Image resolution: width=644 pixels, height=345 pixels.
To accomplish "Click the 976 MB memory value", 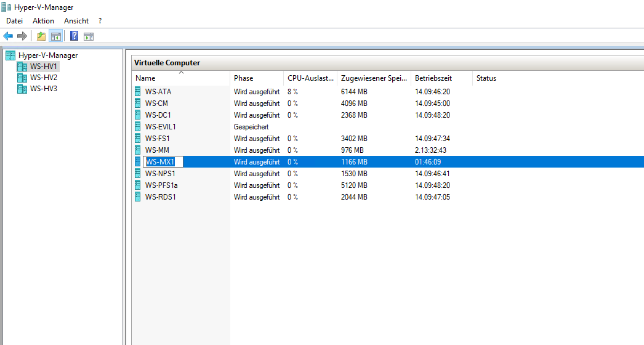I will coord(352,150).
